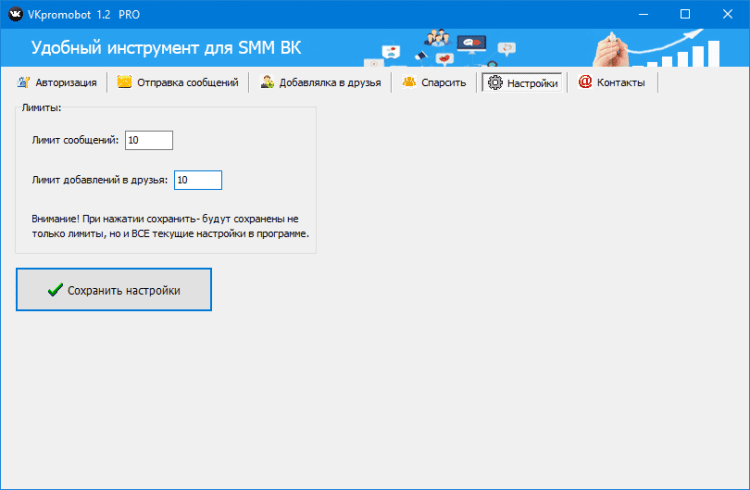
Task: Maximize the VKpromobot window
Action: tap(685, 14)
